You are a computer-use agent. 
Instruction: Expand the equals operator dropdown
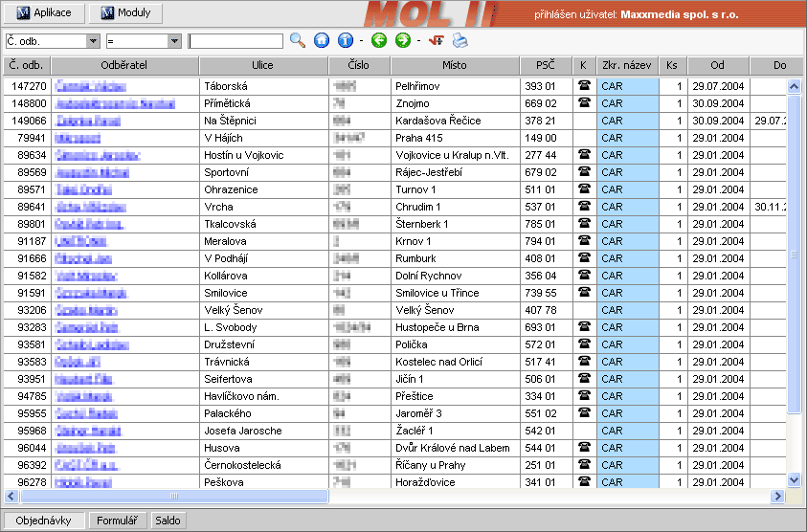(x=174, y=41)
